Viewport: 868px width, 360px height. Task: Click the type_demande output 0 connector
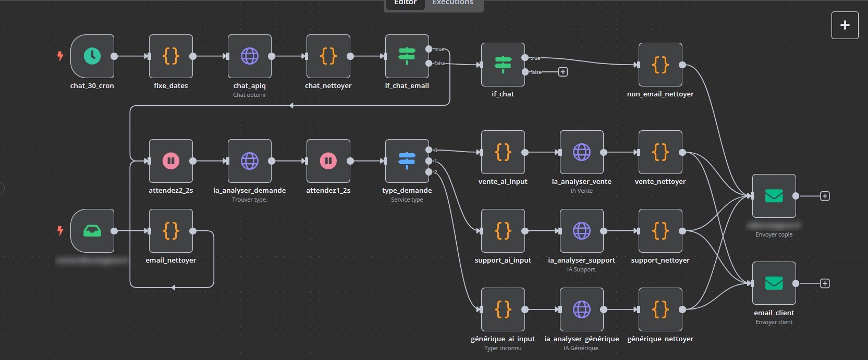(429, 150)
